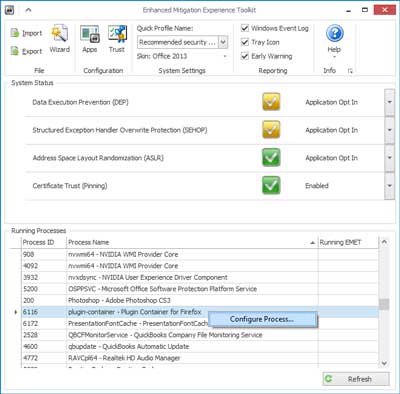The height and width of the screenshot is (394, 400).
Task: Select the RAVCpl64 Realtek HD Audio row
Action: (x=200, y=358)
